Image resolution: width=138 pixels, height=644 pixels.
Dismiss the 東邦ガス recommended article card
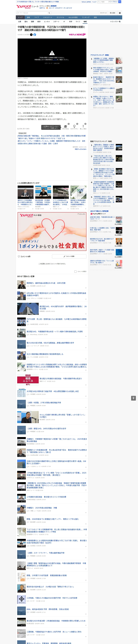(x=33, y=209)
